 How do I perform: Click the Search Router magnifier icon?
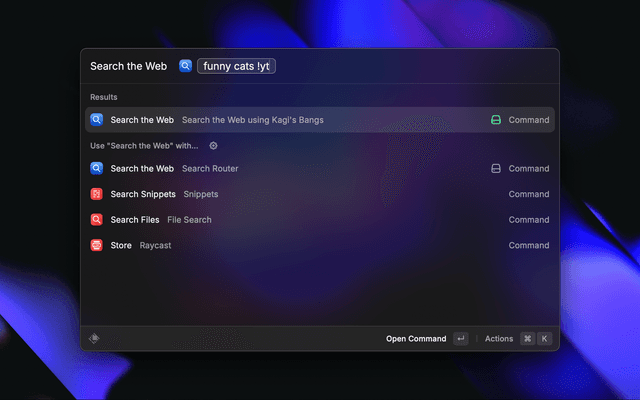pos(96,169)
